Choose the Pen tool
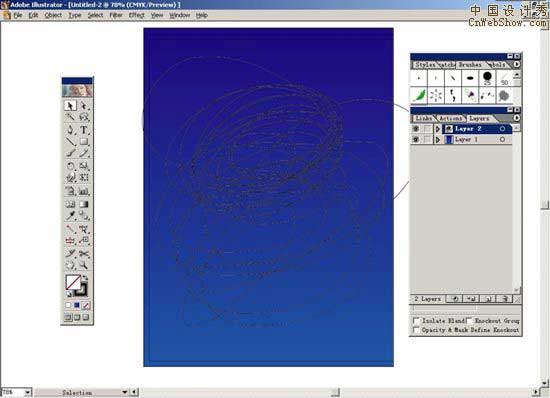The height and width of the screenshot is (398, 550). pyautogui.click(x=70, y=130)
